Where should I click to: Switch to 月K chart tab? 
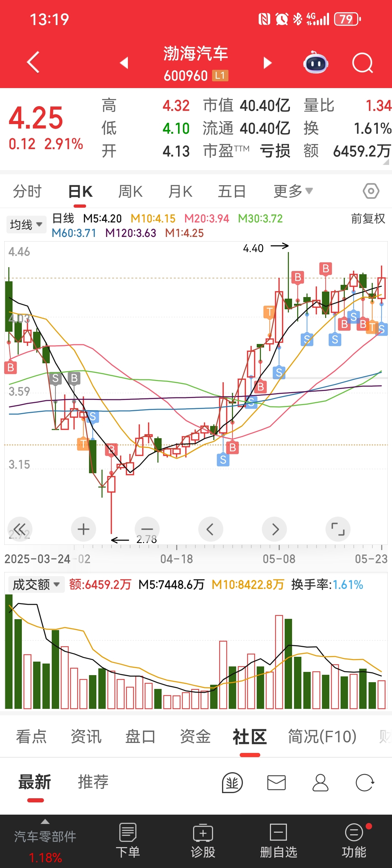coord(180,191)
